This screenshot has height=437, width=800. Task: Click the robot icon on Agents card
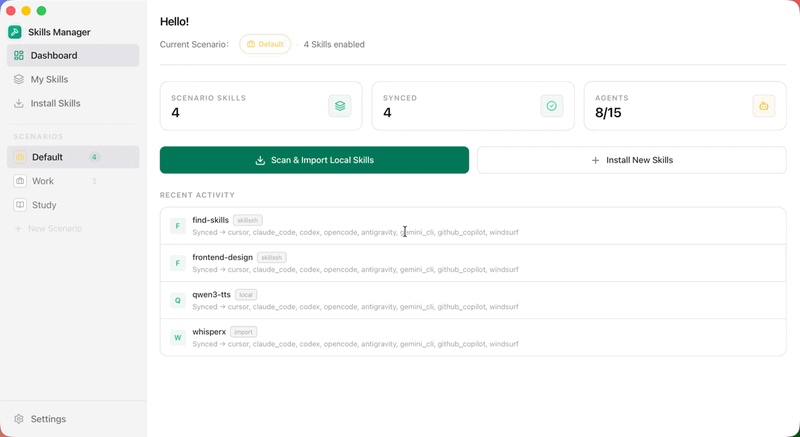(764, 106)
